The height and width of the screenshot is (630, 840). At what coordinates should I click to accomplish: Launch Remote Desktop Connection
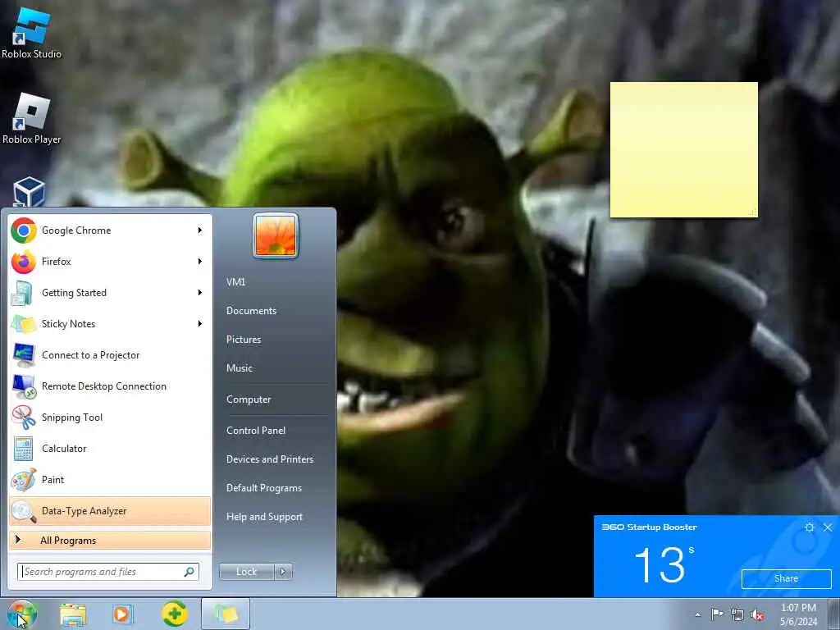(x=111, y=386)
